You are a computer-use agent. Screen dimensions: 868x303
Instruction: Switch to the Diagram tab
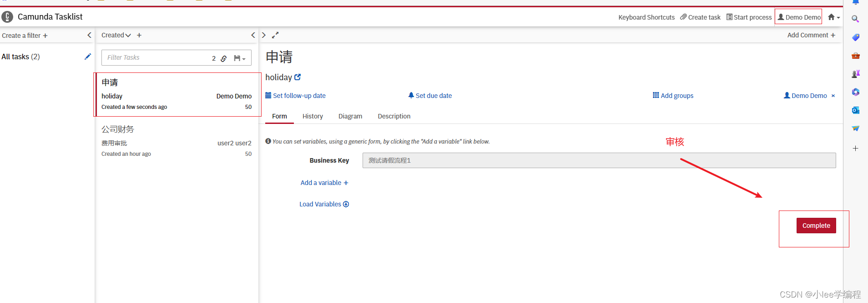pyautogui.click(x=350, y=116)
